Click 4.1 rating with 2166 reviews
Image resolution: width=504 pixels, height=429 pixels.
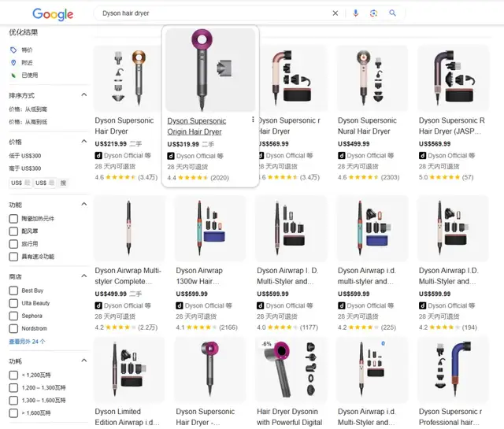[x=206, y=327]
